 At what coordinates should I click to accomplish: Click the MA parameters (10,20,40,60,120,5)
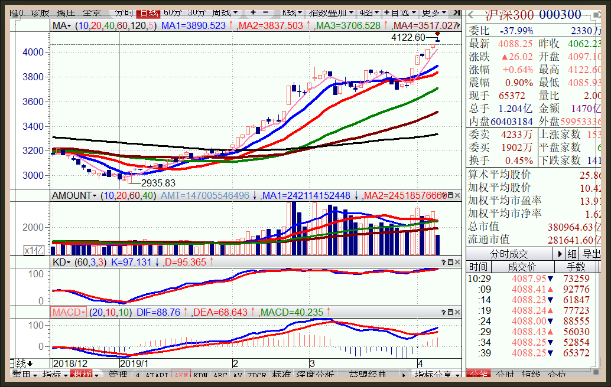coord(116,26)
